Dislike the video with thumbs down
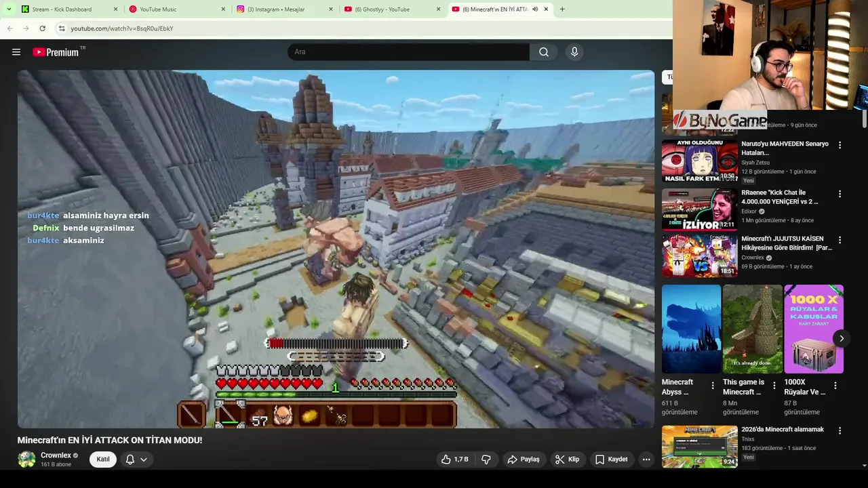868x488 pixels. [486, 460]
